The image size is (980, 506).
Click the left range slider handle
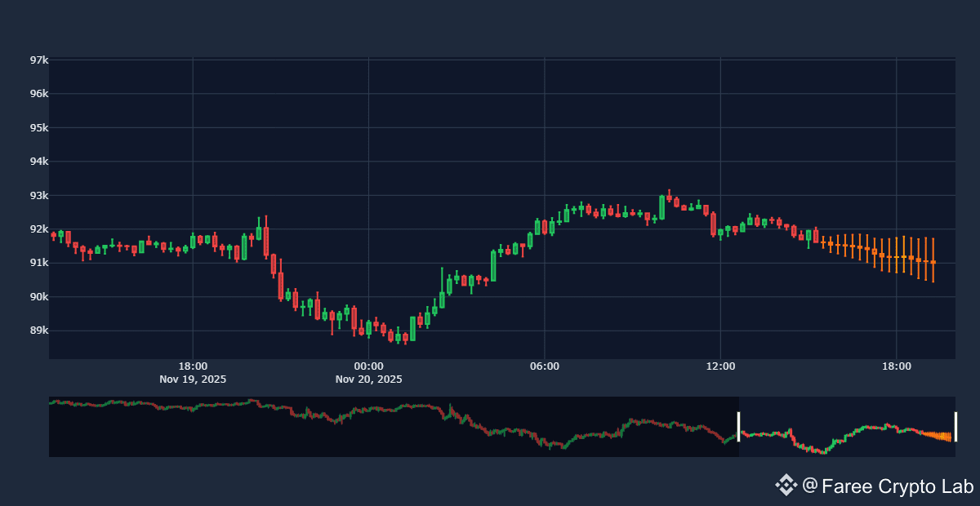738,427
